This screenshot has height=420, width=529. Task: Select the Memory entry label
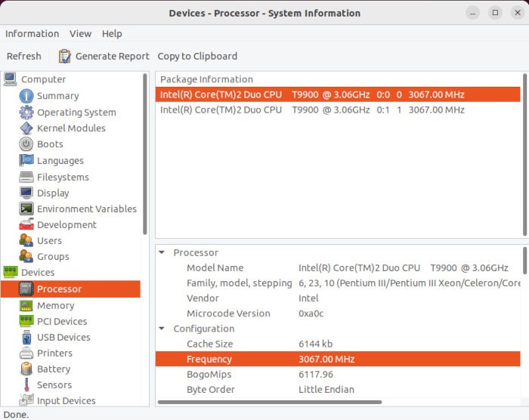[x=56, y=306]
